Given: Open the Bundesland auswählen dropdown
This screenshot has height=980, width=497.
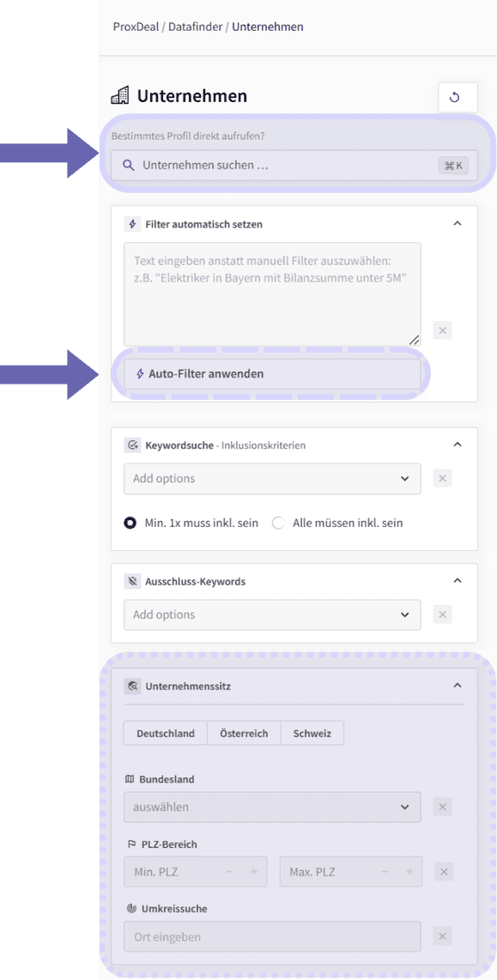Looking at the screenshot, I should 272,807.
